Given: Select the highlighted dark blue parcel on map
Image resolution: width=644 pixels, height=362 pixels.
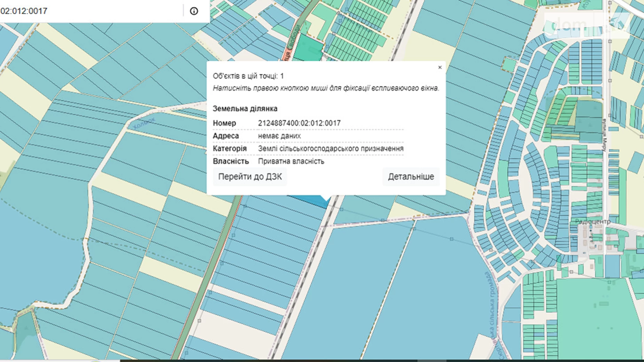Looking at the screenshot, I should tap(312, 200).
